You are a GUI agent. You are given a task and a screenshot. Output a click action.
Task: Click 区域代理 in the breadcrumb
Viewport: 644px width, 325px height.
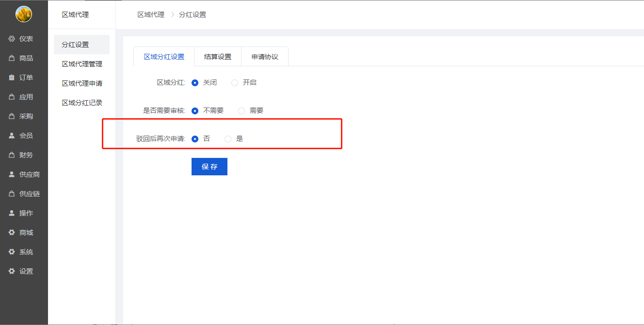[x=151, y=15]
